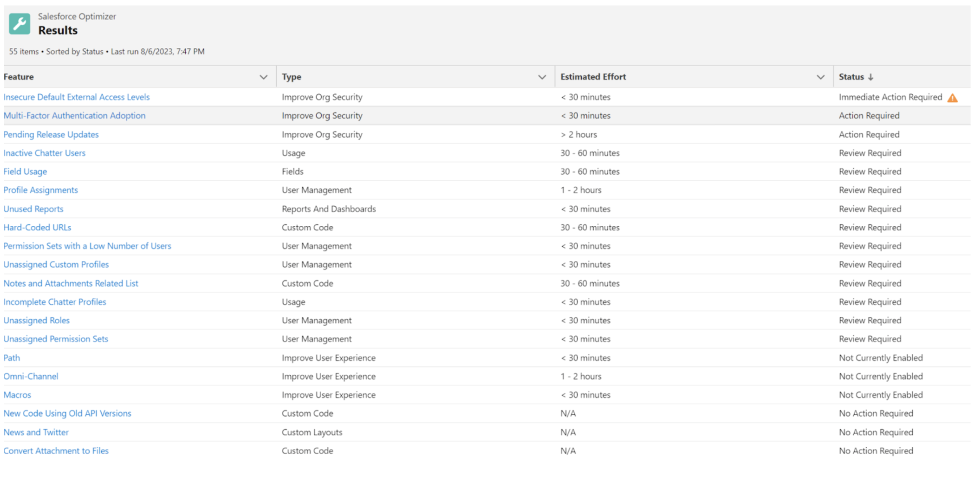Sort by the Feature column header
Image resolution: width=980 pixels, height=487 pixels.
[19, 77]
